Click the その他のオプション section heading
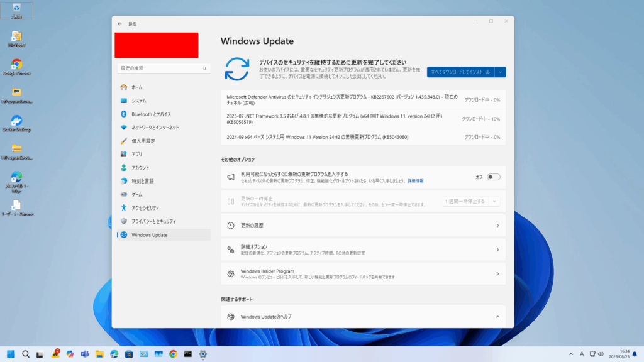 click(x=238, y=160)
